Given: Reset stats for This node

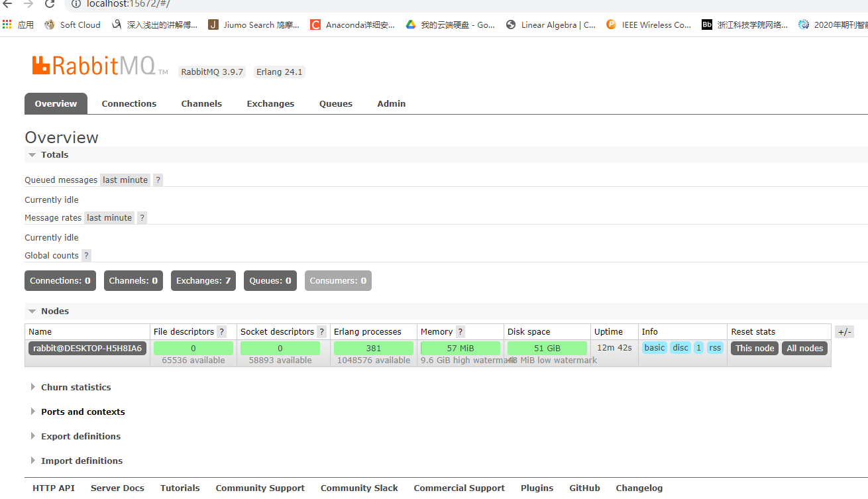Looking at the screenshot, I should coord(755,348).
